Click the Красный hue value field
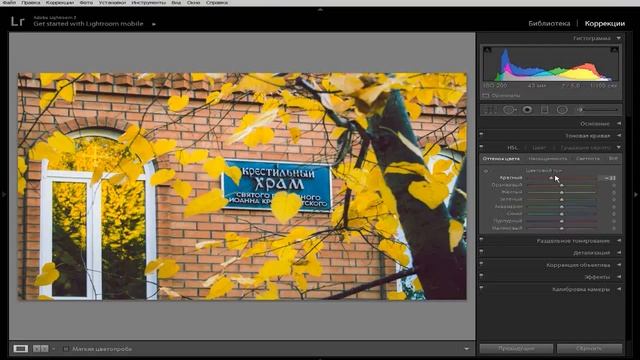 click(608, 178)
